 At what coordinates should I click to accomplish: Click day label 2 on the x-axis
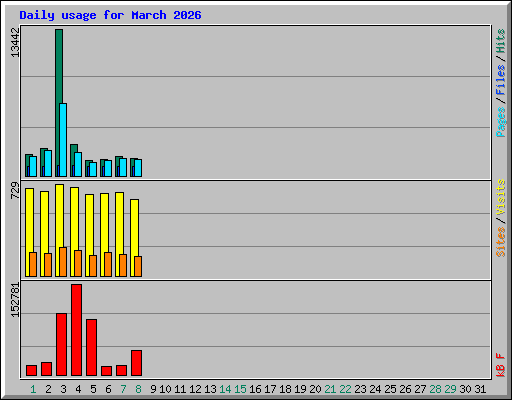pyautogui.click(x=48, y=389)
